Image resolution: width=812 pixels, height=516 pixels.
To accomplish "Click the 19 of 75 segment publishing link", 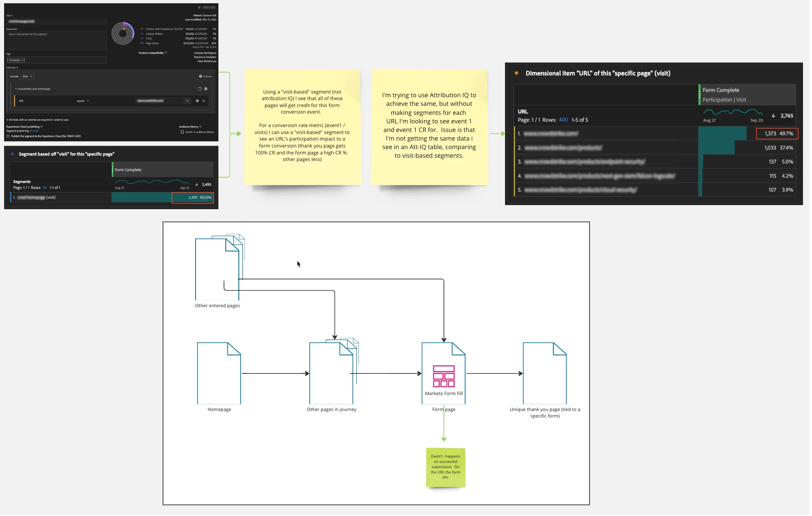I will [34, 131].
